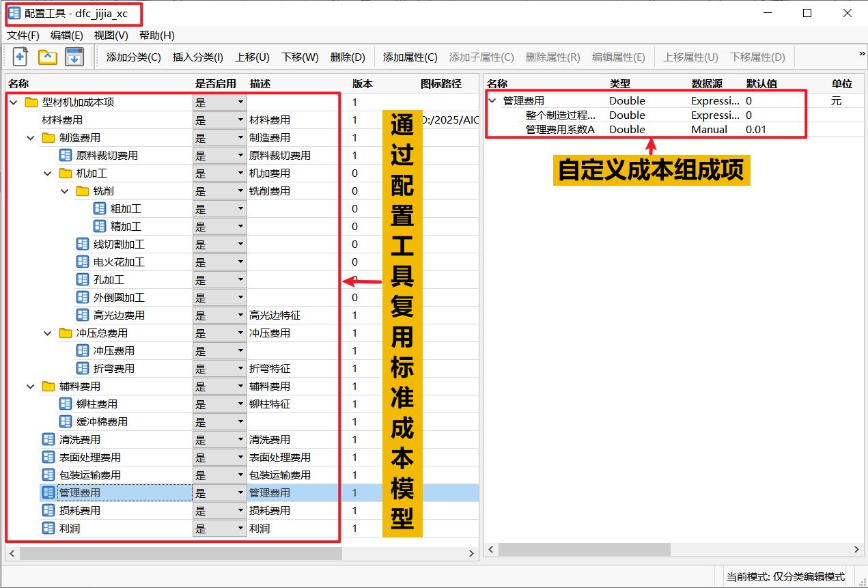Click left panel scroll right arrow
Screen dimensions: 868x588
[x=471, y=553]
